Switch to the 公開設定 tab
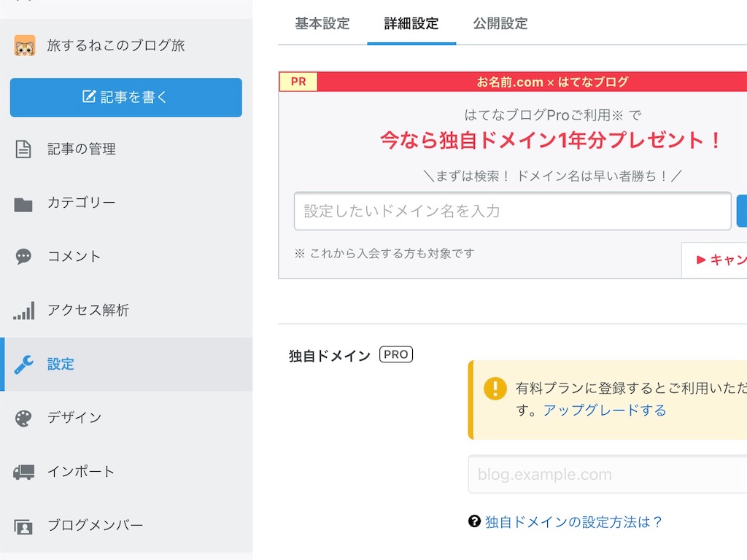This screenshot has width=747, height=560. point(499,23)
